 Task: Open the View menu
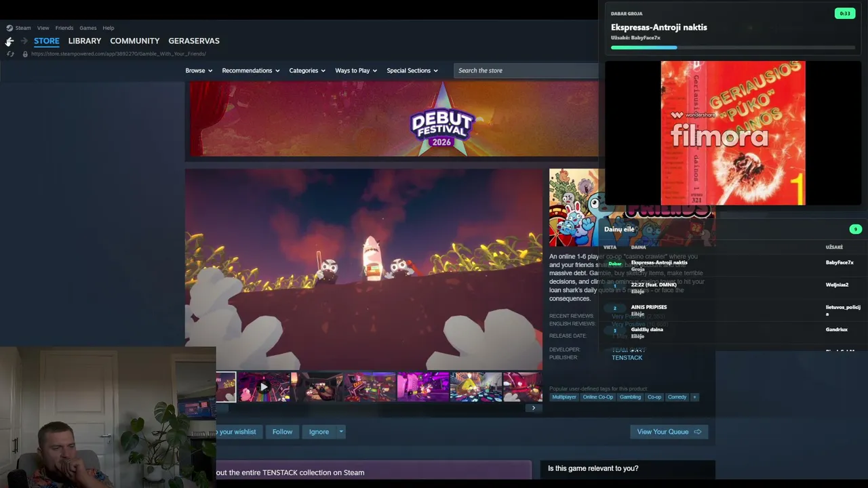pyautogui.click(x=43, y=28)
